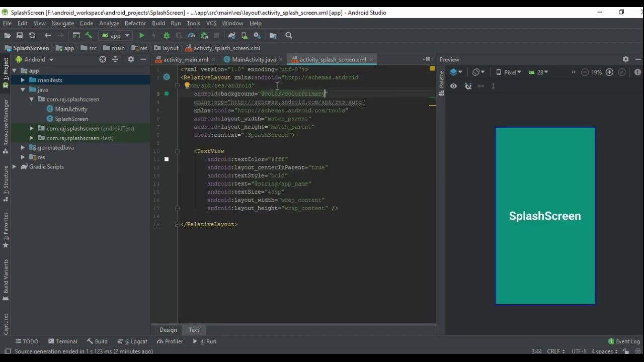Toggle the Palette side tab
Viewport: 644px width, 362px height.
[x=442, y=82]
